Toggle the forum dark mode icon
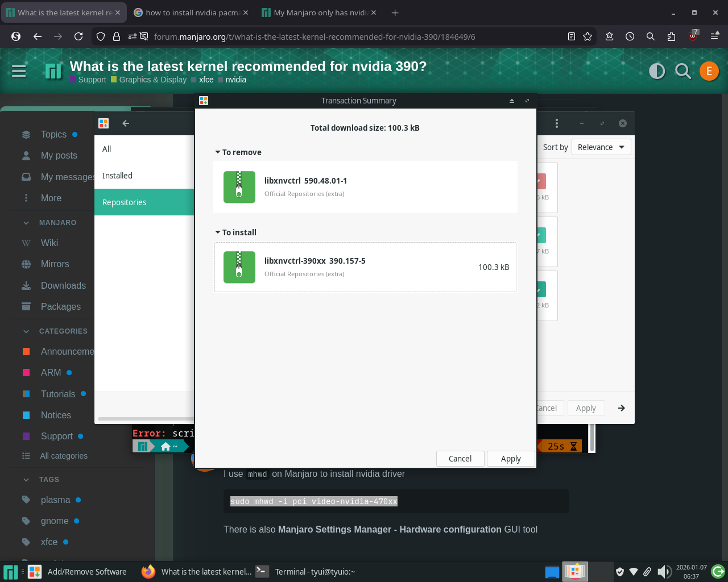 (x=657, y=71)
